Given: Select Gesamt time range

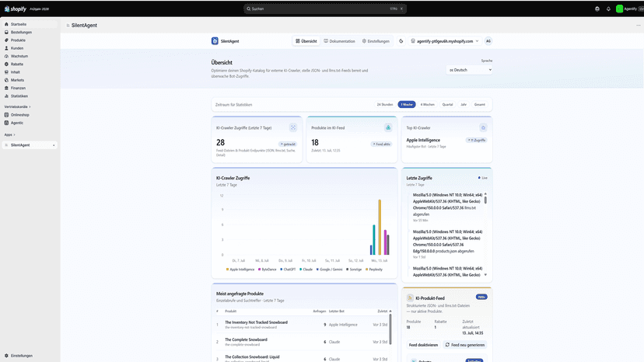Looking at the screenshot, I should point(480,105).
